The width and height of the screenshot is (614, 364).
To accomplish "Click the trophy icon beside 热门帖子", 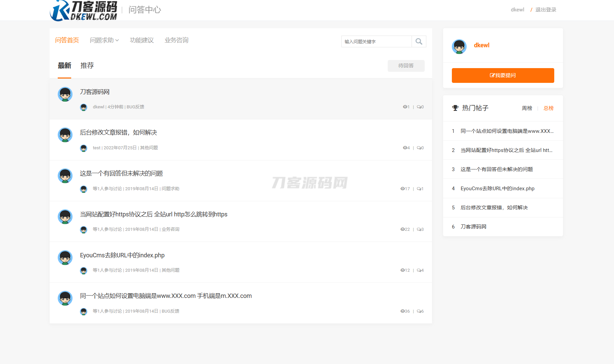I will pyautogui.click(x=455, y=108).
